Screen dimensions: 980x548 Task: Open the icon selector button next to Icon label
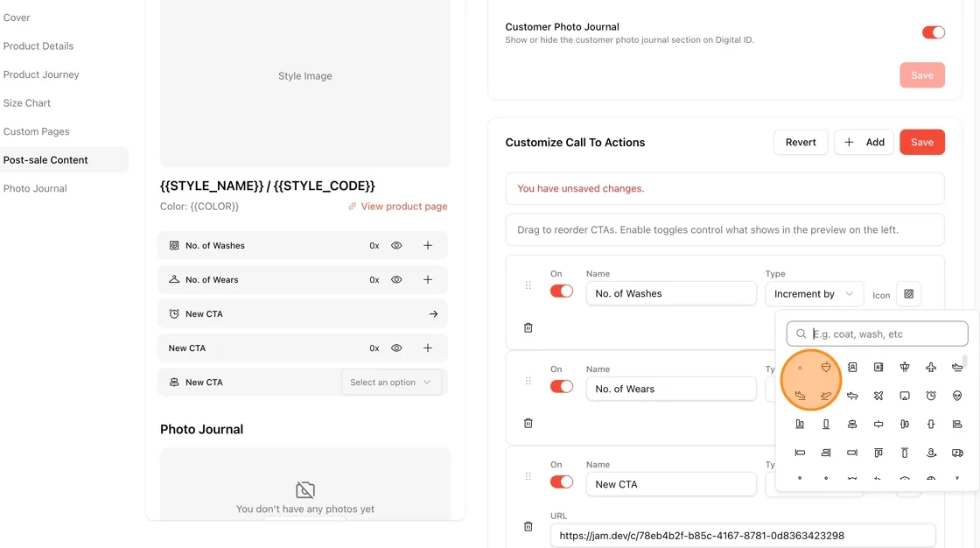[x=909, y=294]
